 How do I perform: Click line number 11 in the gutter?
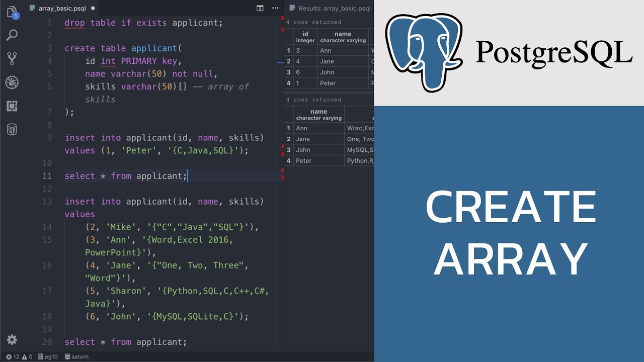(x=47, y=176)
